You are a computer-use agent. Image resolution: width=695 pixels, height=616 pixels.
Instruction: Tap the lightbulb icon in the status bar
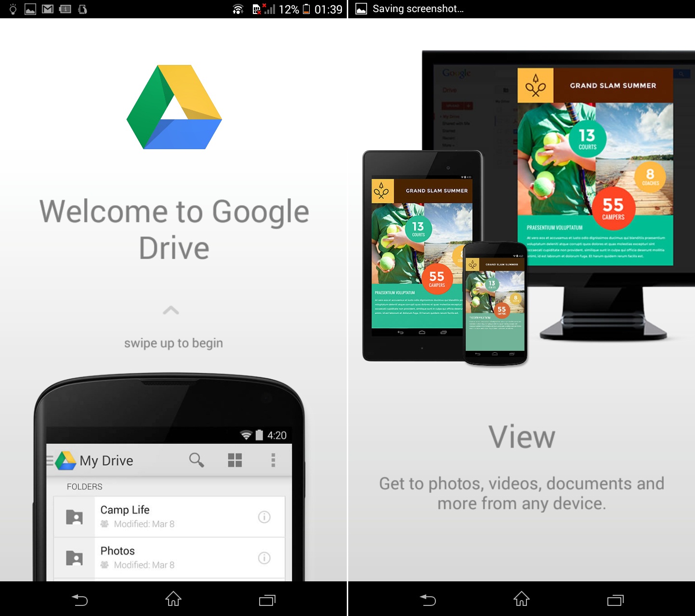(13, 9)
